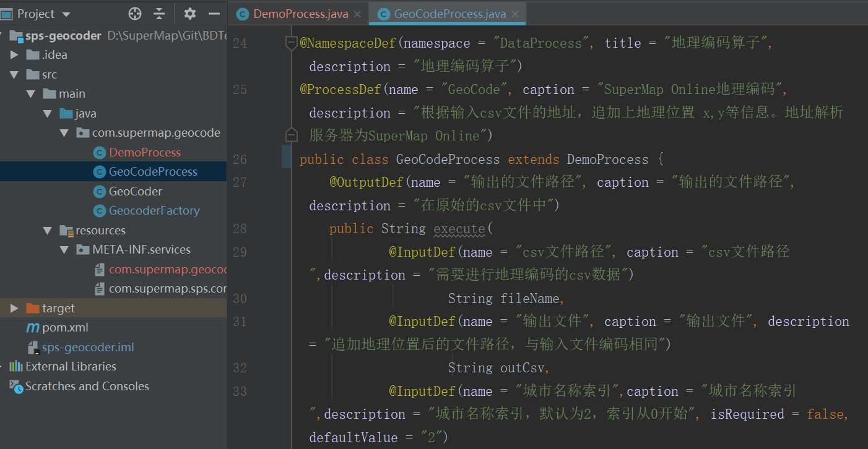This screenshot has height=449, width=868.
Task: Expand the target folder
Action: click(14, 308)
